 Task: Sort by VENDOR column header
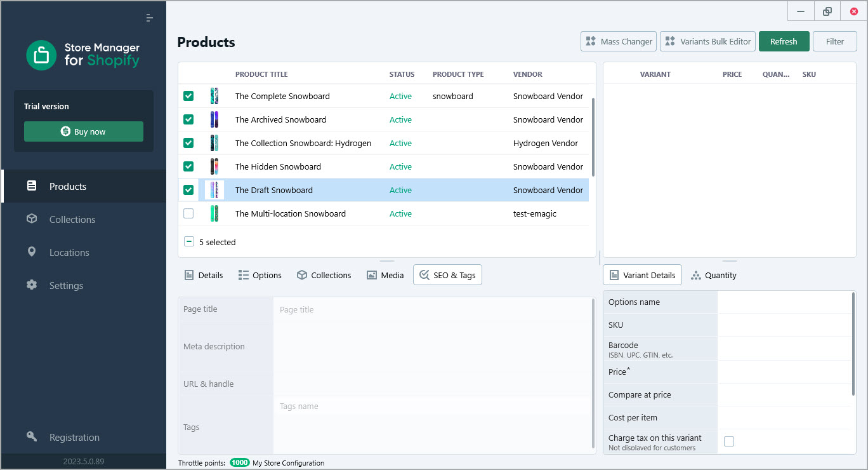pyautogui.click(x=528, y=74)
